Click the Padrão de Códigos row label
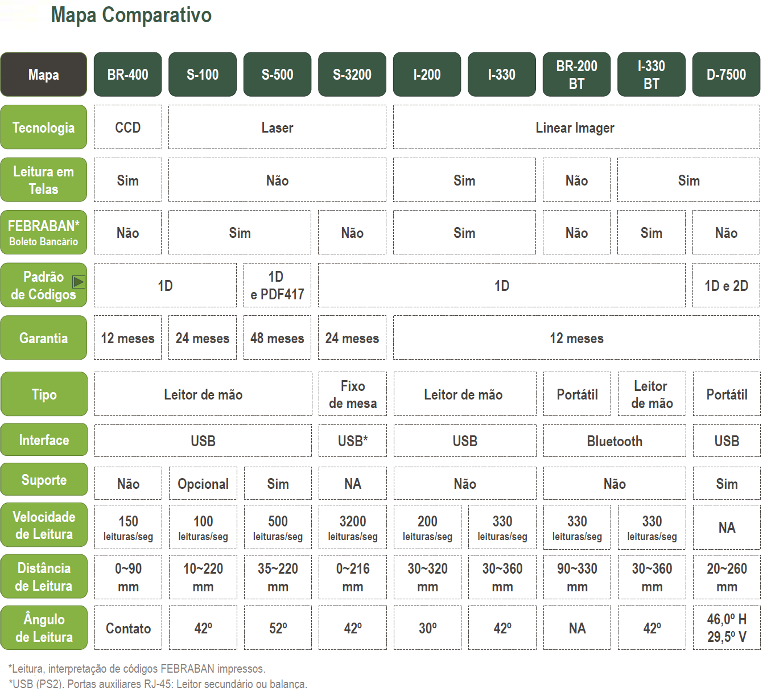This screenshot has width=767, height=700. tap(44, 285)
